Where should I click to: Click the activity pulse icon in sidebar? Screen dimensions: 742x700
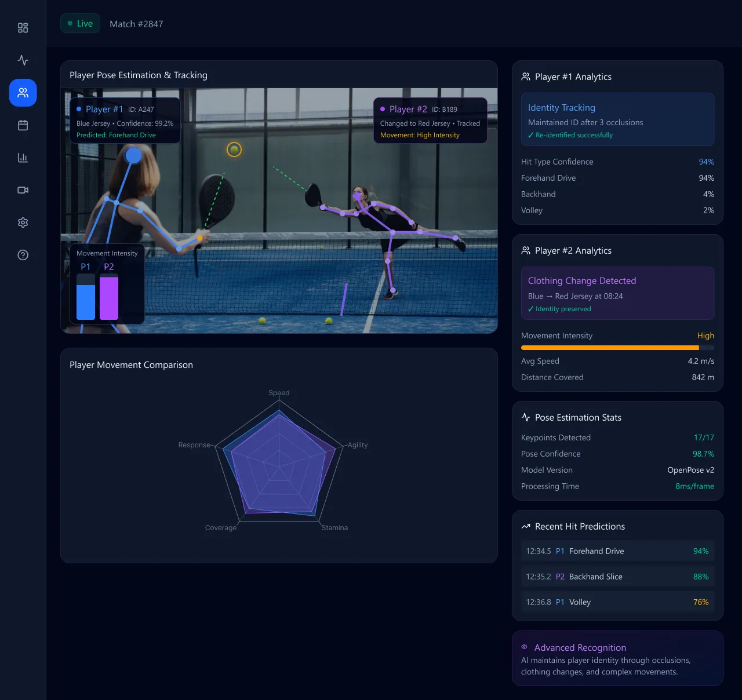23,60
